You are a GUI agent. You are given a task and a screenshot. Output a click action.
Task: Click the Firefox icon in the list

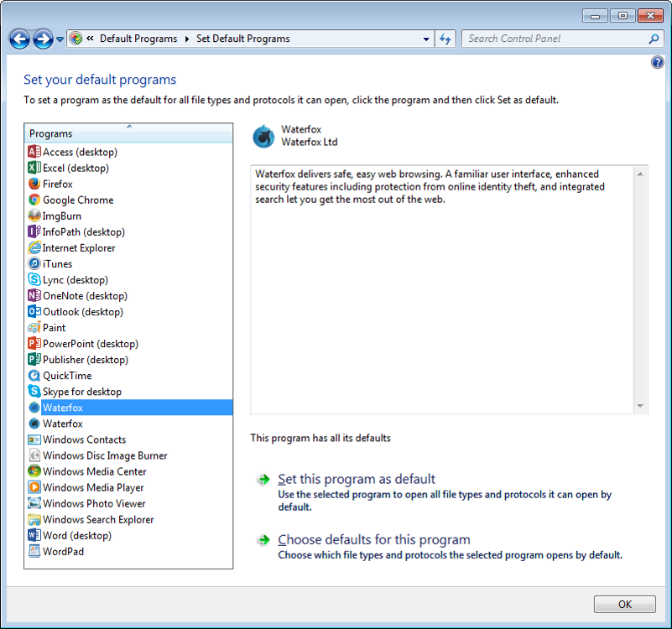click(x=34, y=184)
